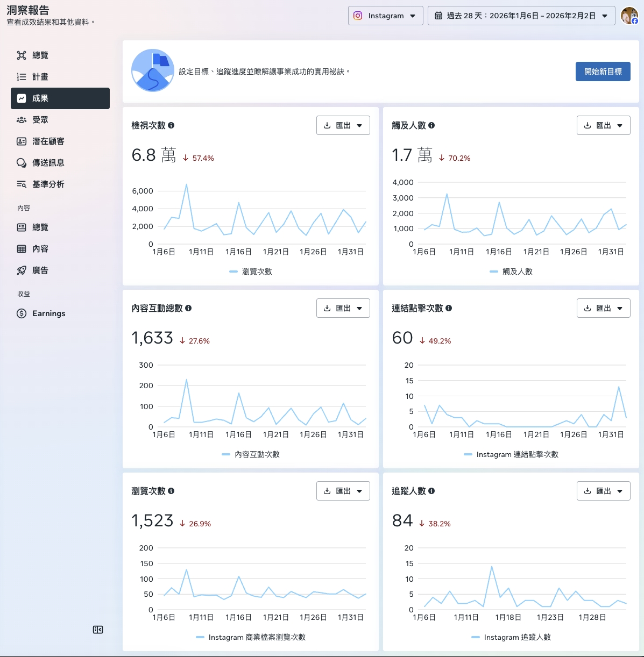Image resolution: width=644 pixels, height=657 pixels.
Task: Click the 基準分析 benchmarking icon
Action: pos(22,184)
